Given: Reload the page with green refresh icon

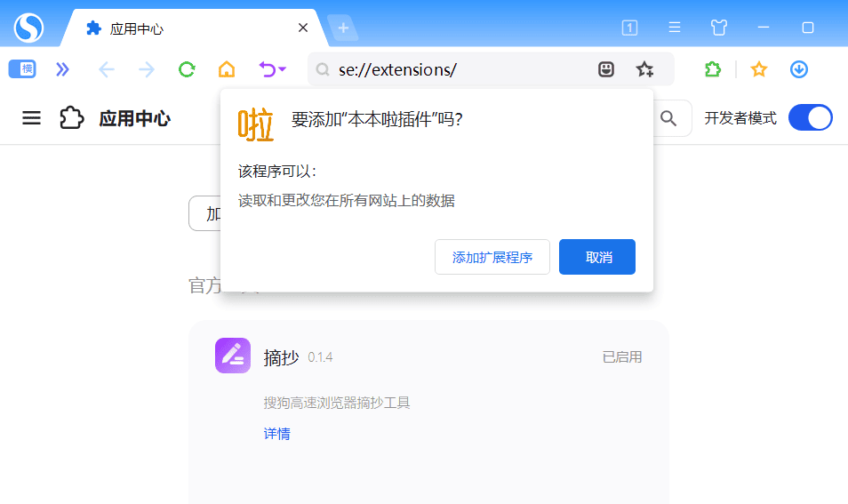Looking at the screenshot, I should coord(187,69).
